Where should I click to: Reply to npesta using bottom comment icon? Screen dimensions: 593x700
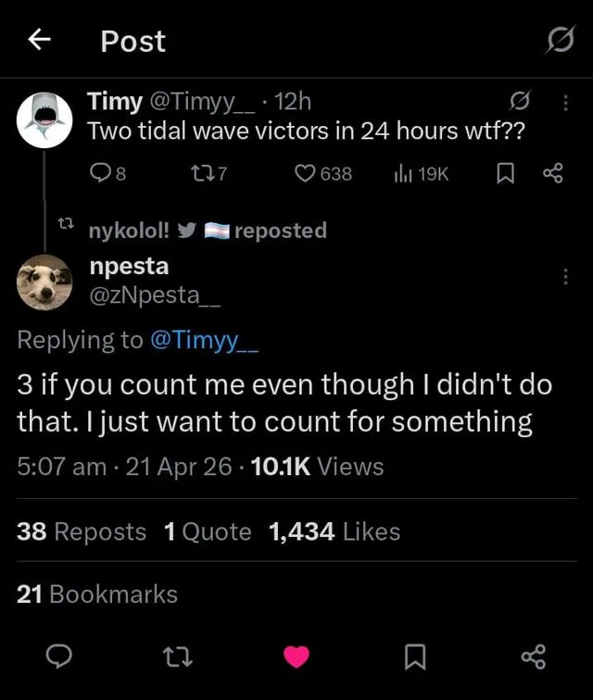point(58,656)
